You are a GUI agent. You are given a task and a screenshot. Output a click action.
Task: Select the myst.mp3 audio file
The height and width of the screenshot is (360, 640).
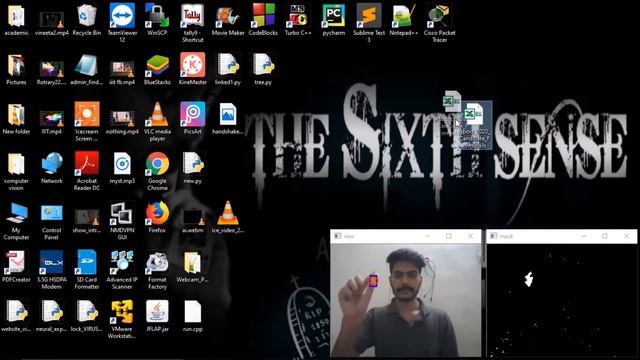point(122,168)
